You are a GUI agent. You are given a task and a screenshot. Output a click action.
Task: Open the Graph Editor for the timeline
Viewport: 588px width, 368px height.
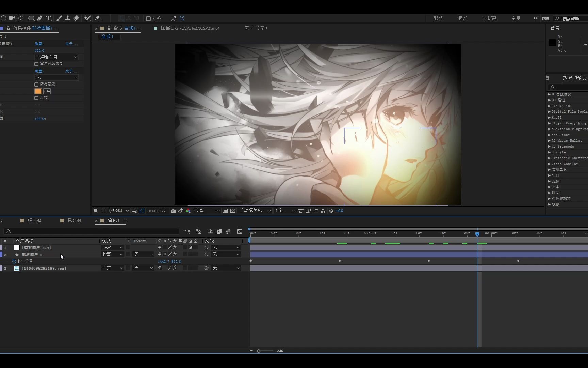point(240,231)
